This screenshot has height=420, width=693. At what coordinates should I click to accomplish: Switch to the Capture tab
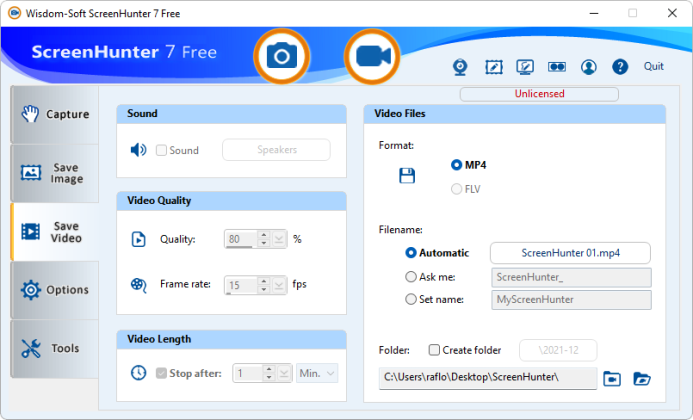point(55,114)
